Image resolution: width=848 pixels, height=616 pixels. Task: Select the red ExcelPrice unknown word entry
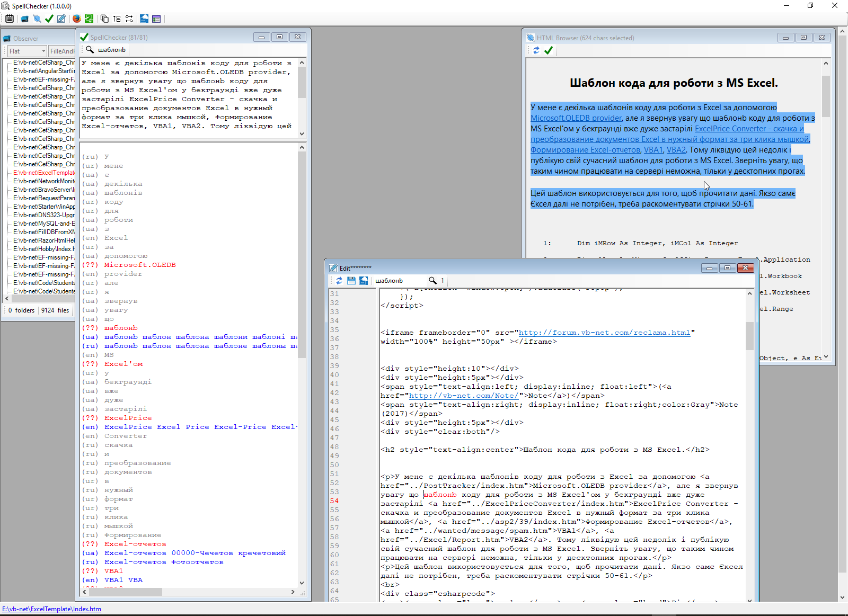tap(128, 418)
